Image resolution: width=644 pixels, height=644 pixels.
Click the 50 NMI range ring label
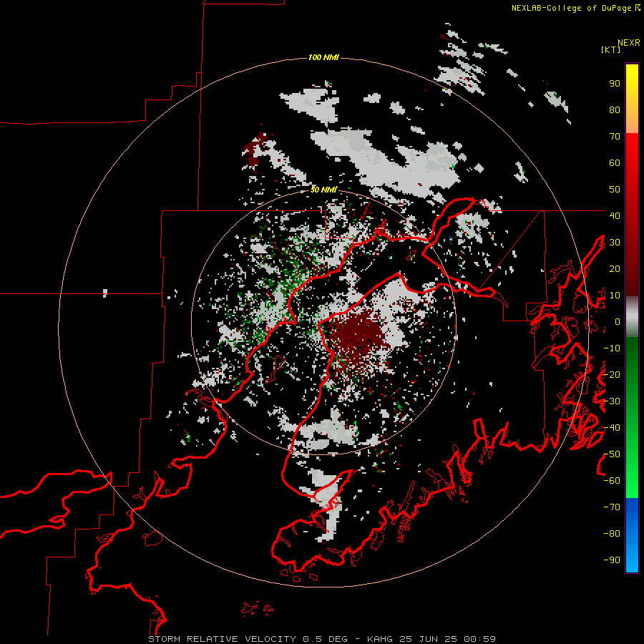[323, 190]
